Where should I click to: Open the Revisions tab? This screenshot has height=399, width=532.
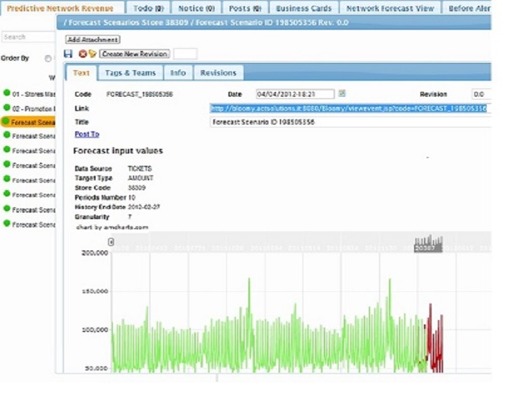(218, 73)
